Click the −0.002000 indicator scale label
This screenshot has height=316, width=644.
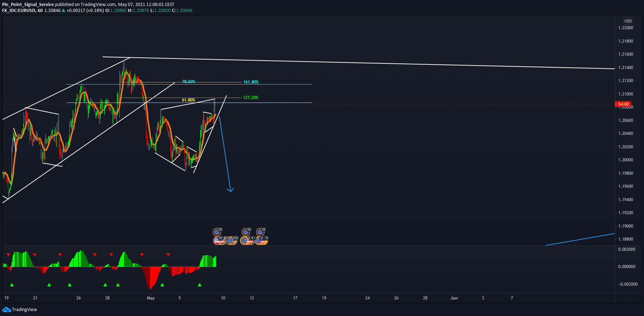(627, 284)
